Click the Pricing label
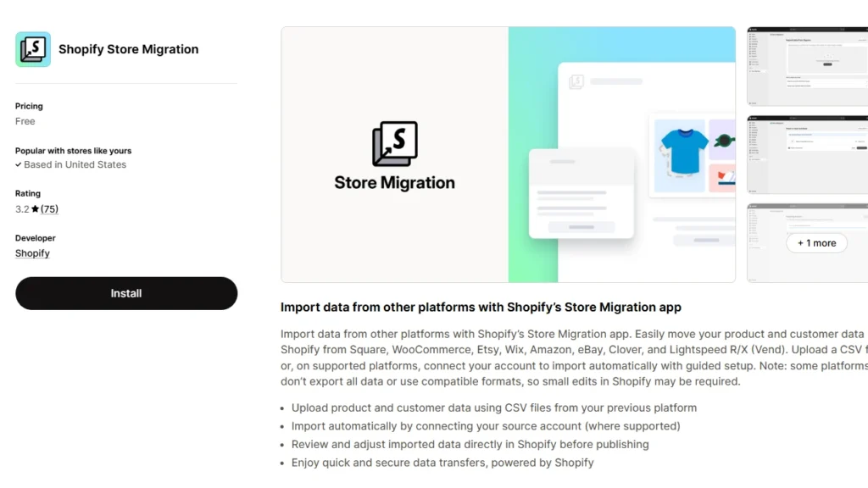The image size is (868, 488). point(29,106)
